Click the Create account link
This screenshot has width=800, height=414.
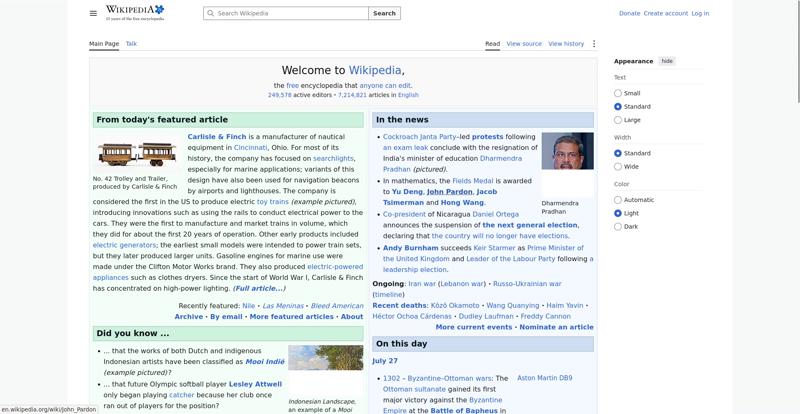tap(665, 13)
